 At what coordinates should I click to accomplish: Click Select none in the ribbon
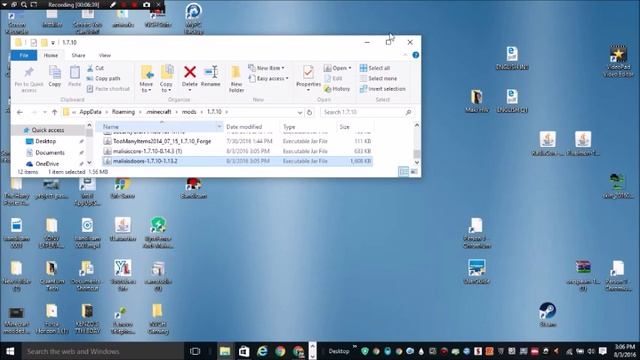tap(378, 78)
